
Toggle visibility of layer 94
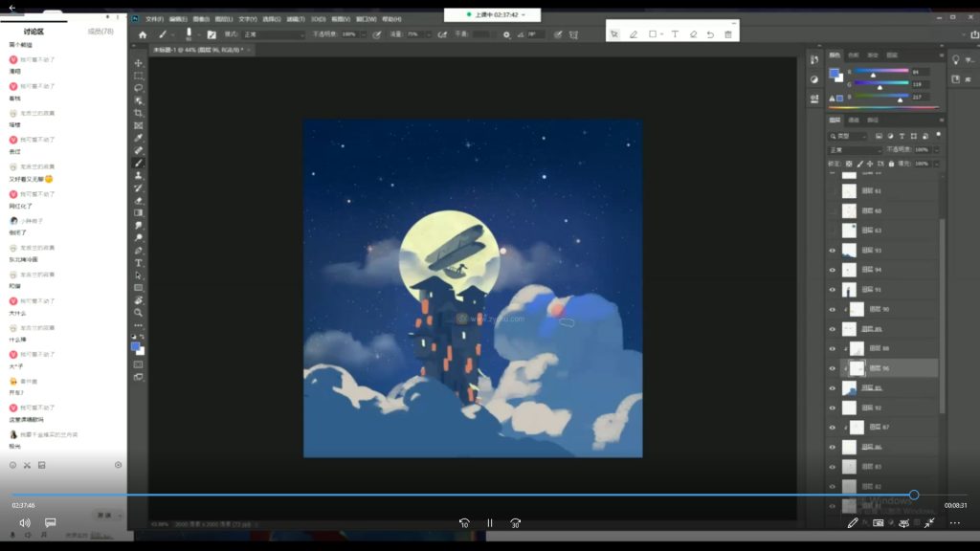click(832, 270)
